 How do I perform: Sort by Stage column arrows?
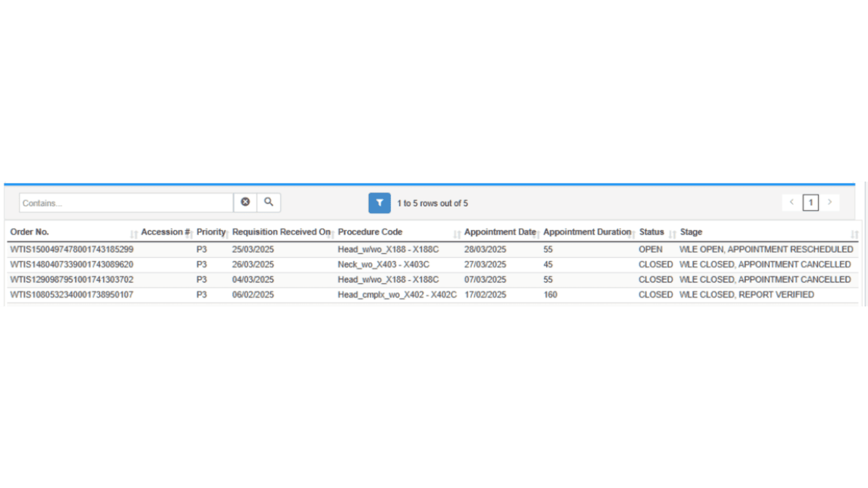point(854,234)
